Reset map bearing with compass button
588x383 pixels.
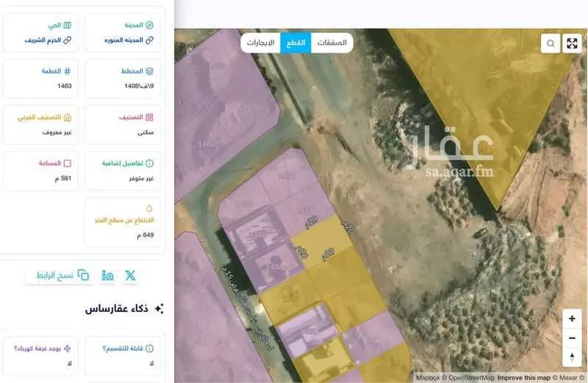click(x=572, y=357)
